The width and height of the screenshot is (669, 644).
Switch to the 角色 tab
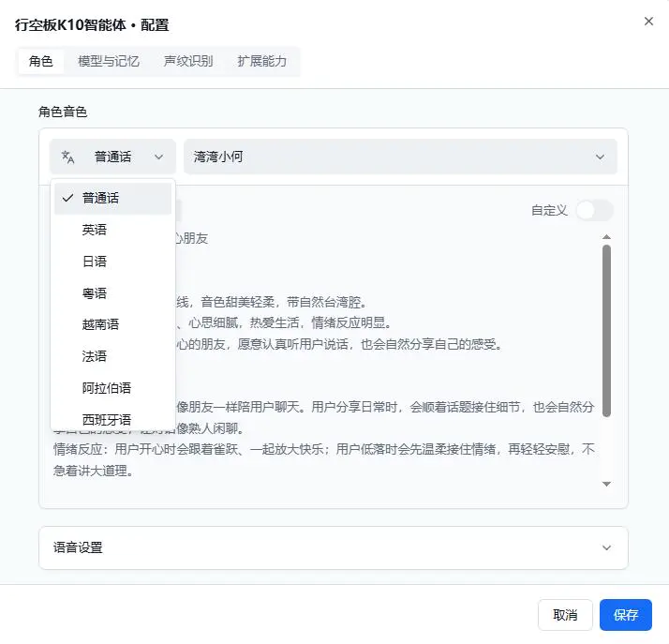[x=41, y=61]
